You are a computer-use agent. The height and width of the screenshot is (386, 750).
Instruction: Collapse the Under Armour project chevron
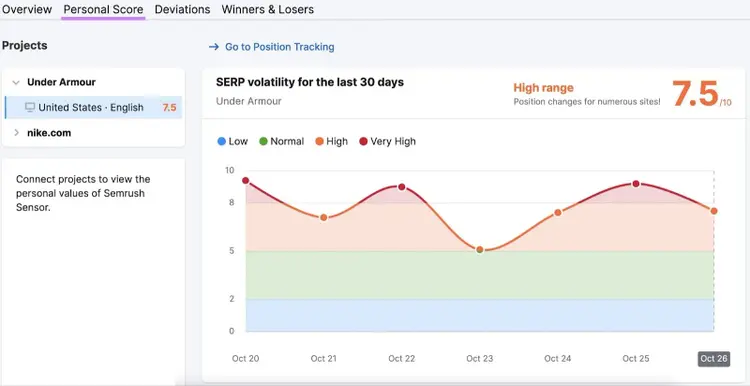(x=16, y=82)
